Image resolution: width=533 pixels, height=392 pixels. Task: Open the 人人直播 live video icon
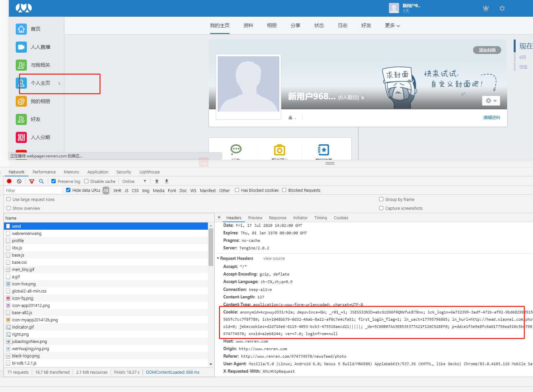[21, 47]
